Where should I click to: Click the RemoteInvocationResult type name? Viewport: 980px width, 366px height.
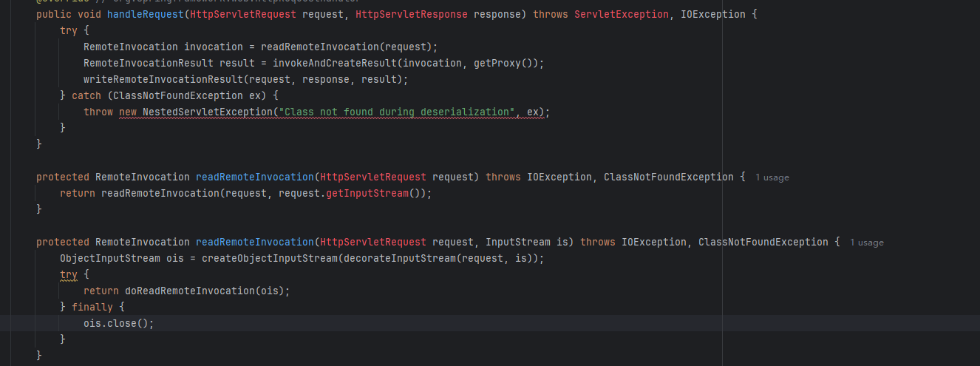(x=149, y=63)
